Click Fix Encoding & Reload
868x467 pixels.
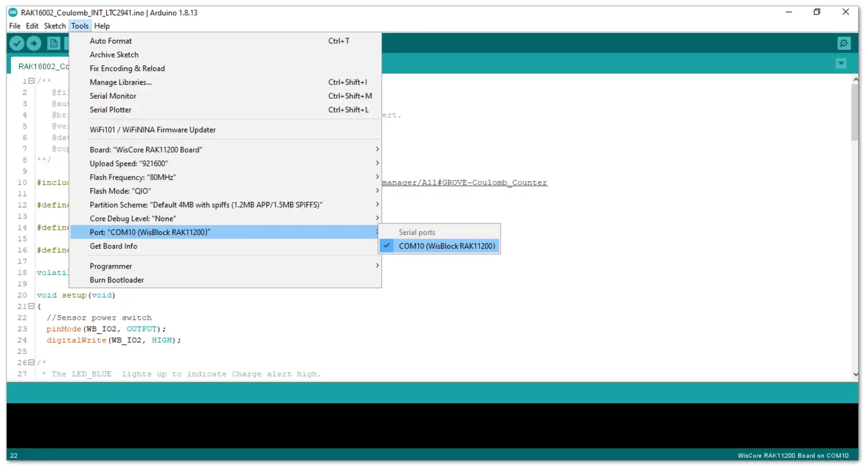click(x=225, y=68)
